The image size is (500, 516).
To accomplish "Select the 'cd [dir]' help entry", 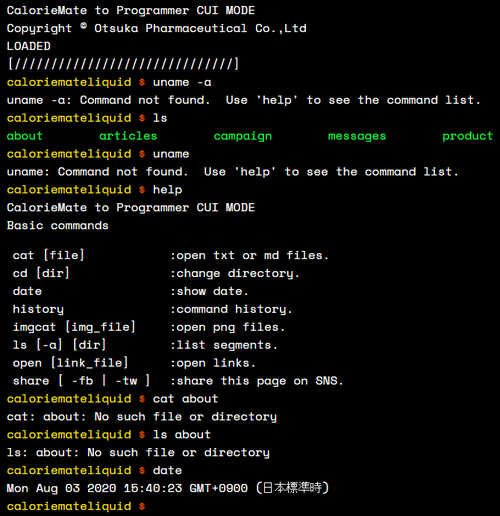I will click(41, 273).
